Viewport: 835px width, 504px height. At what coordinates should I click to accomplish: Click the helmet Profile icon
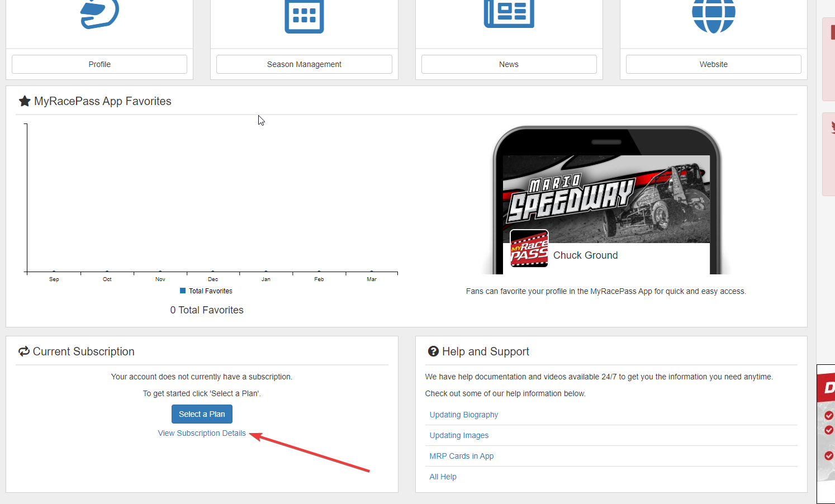(99, 14)
